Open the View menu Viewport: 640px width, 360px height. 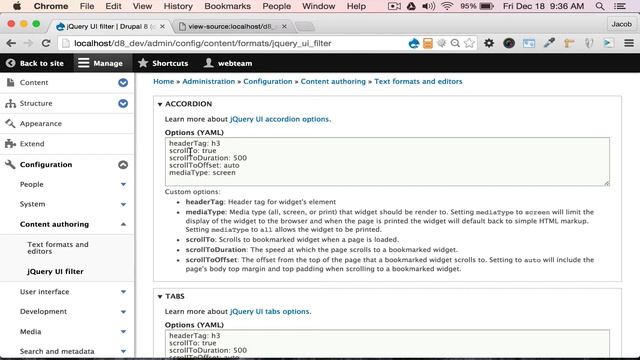(142, 6)
